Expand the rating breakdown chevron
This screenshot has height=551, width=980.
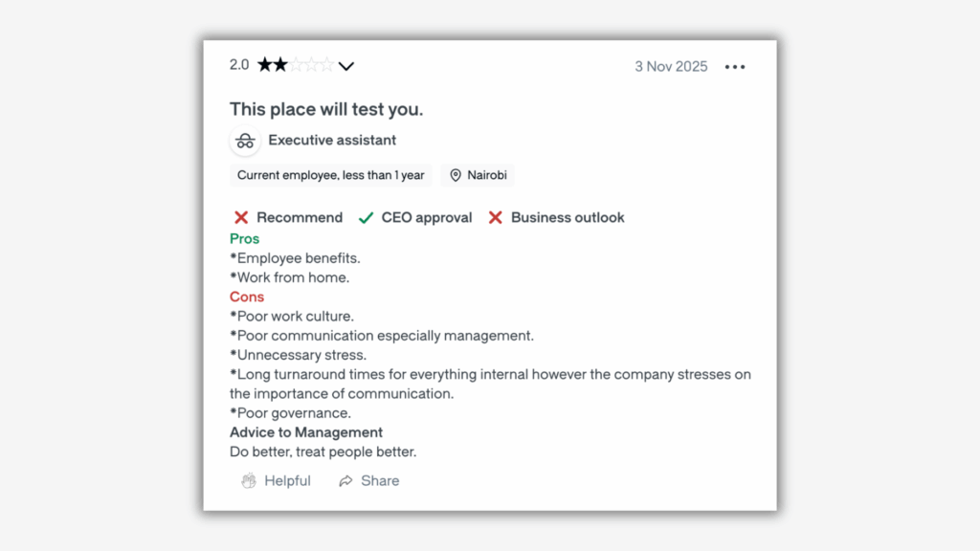346,65
